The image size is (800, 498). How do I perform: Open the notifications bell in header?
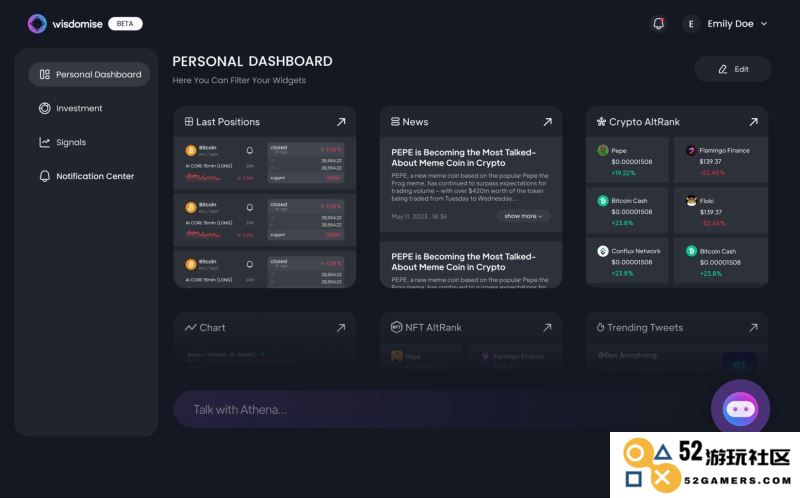pos(659,23)
